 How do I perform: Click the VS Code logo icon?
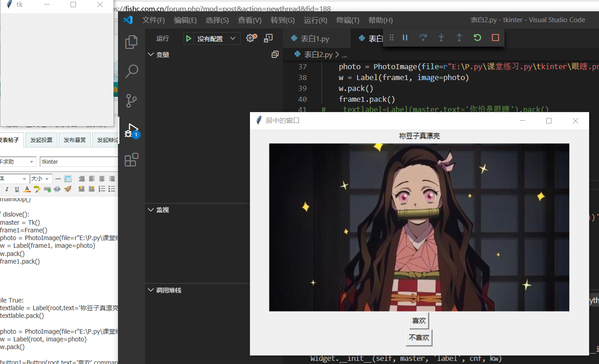pos(128,20)
